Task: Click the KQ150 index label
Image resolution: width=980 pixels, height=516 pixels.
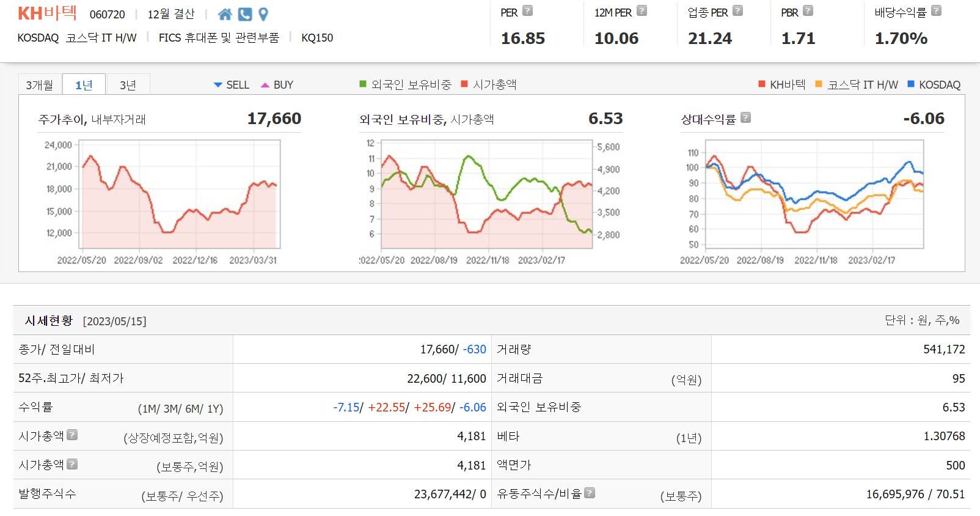Action: [317, 38]
